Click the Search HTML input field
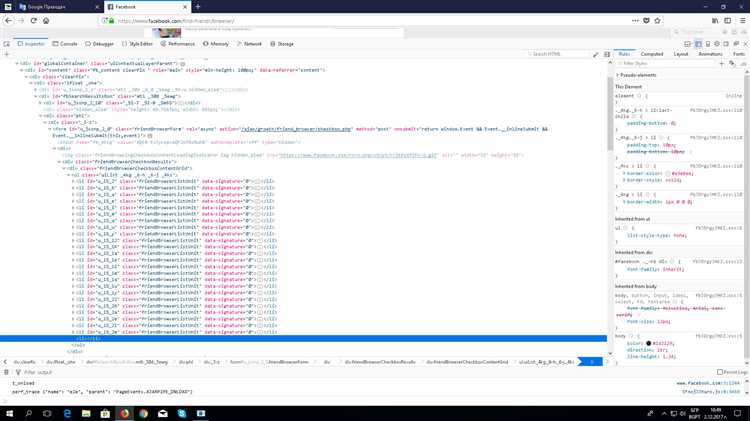The height and width of the screenshot is (421, 750). click(558, 54)
